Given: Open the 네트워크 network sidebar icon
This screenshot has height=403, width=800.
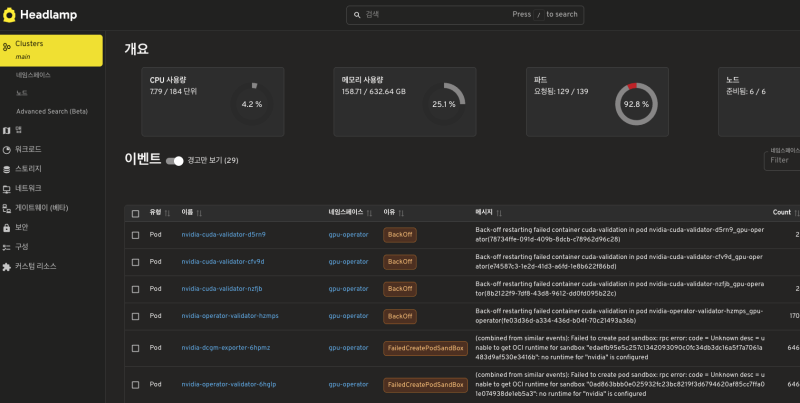Looking at the screenshot, I should tap(7, 188).
